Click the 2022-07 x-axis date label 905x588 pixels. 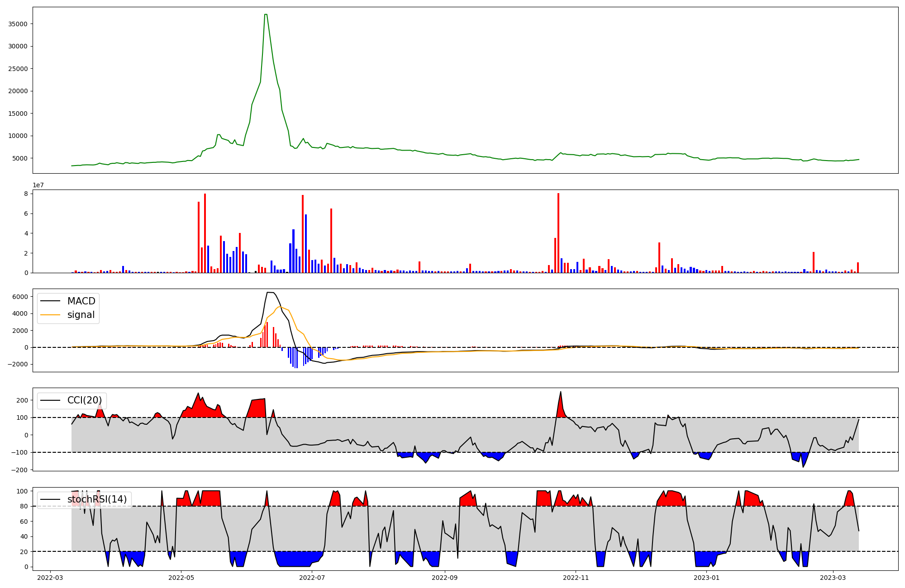coord(312,578)
